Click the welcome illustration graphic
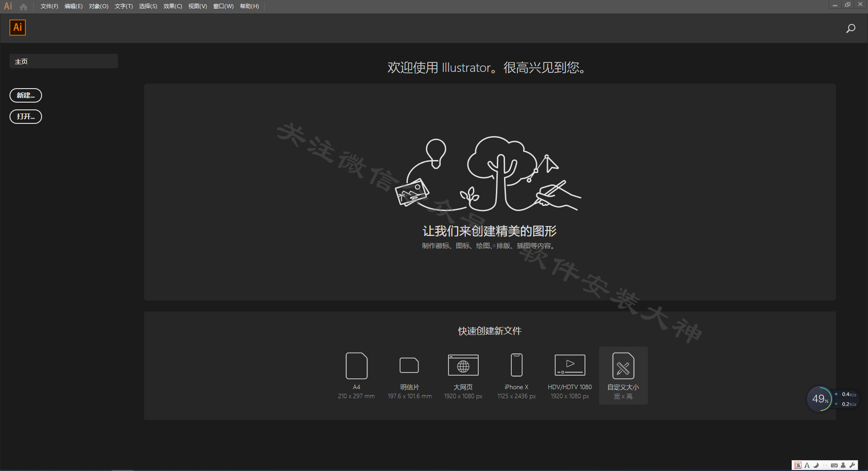The height and width of the screenshot is (471, 868). tap(488, 174)
